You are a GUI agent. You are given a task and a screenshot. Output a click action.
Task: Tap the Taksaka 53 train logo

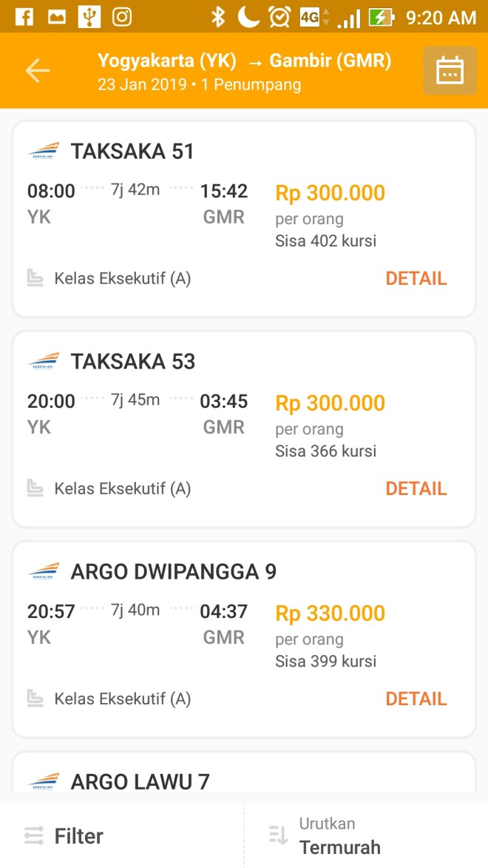[44, 362]
